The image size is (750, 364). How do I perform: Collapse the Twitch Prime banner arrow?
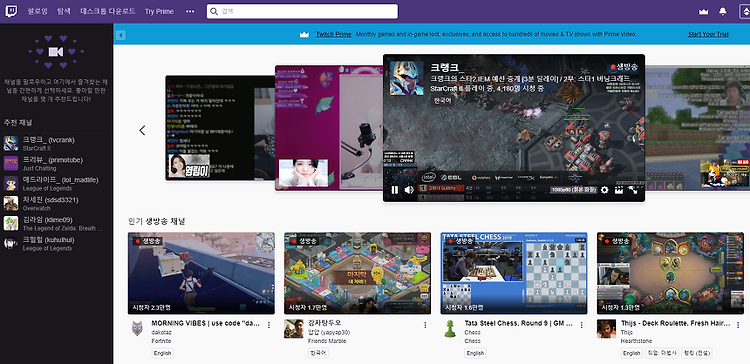tap(121, 35)
